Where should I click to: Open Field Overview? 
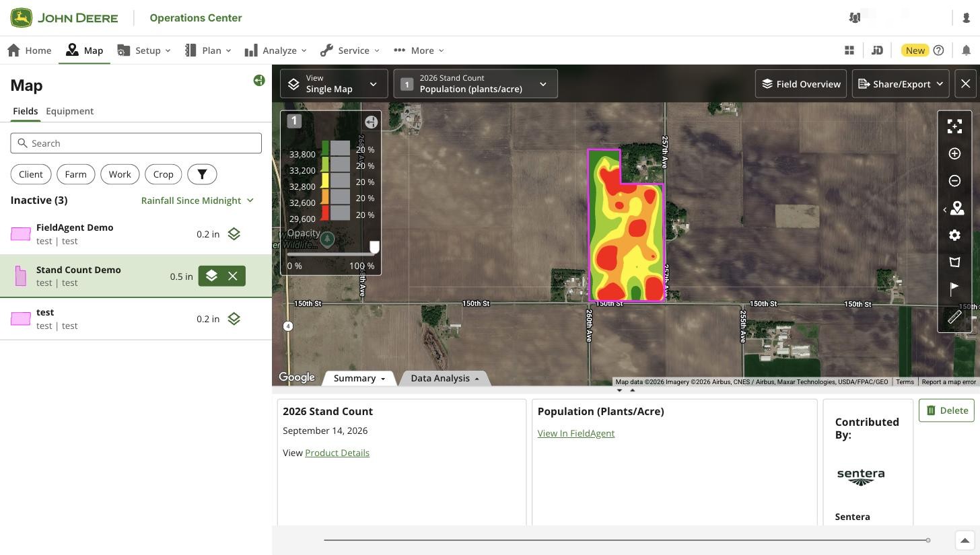point(801,84)
